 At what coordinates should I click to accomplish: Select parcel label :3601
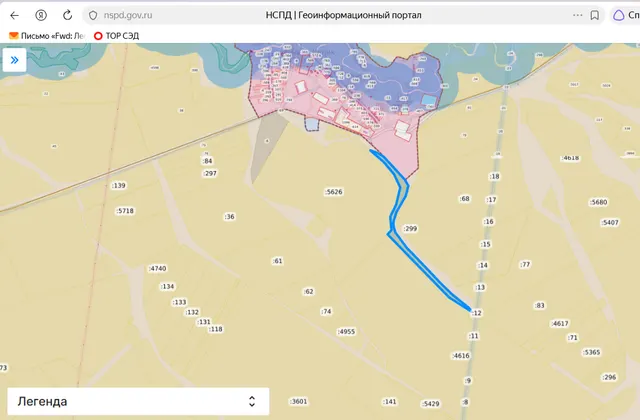[298, 402]
